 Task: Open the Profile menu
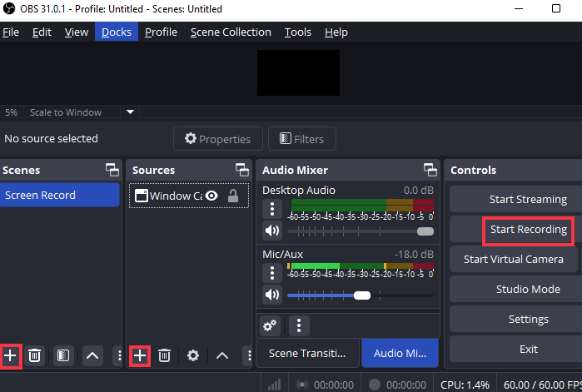coord(161,32)
